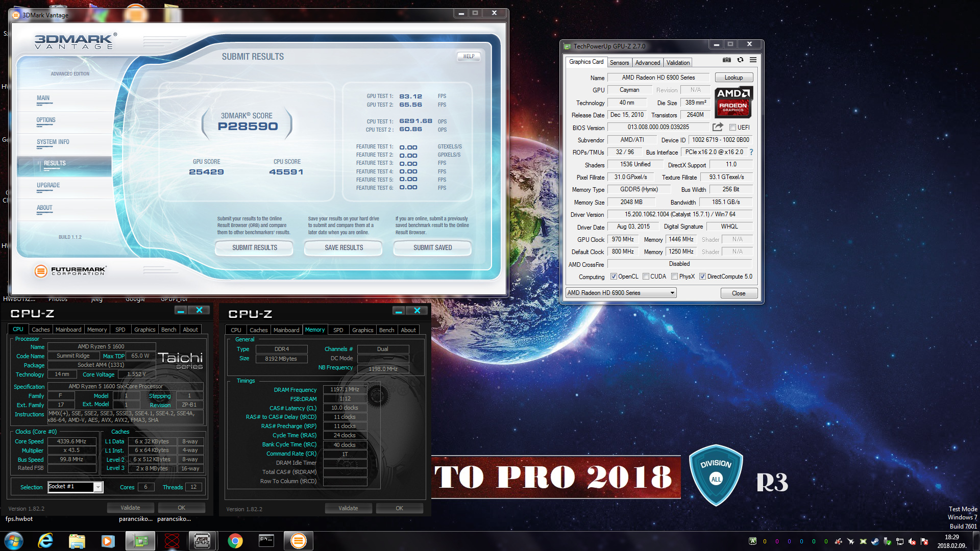Image resolution: width=980 pixels, height=551 pixels.
Task: Click the GPU name field AMD Radeon HD 6900 Series
Action: [x=658, y=78]
